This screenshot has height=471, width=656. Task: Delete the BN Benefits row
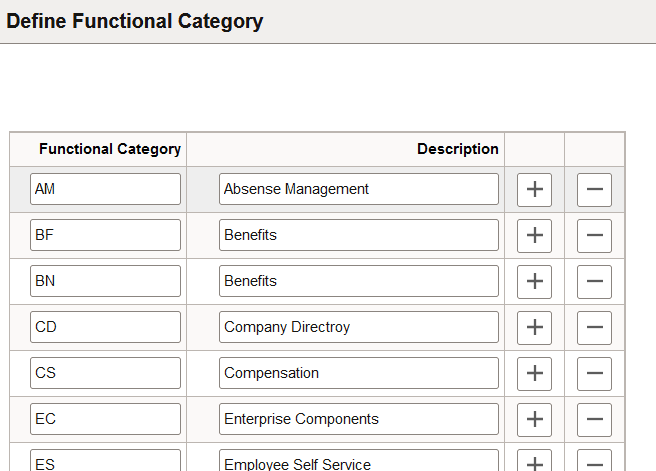(x=594, y=281)
